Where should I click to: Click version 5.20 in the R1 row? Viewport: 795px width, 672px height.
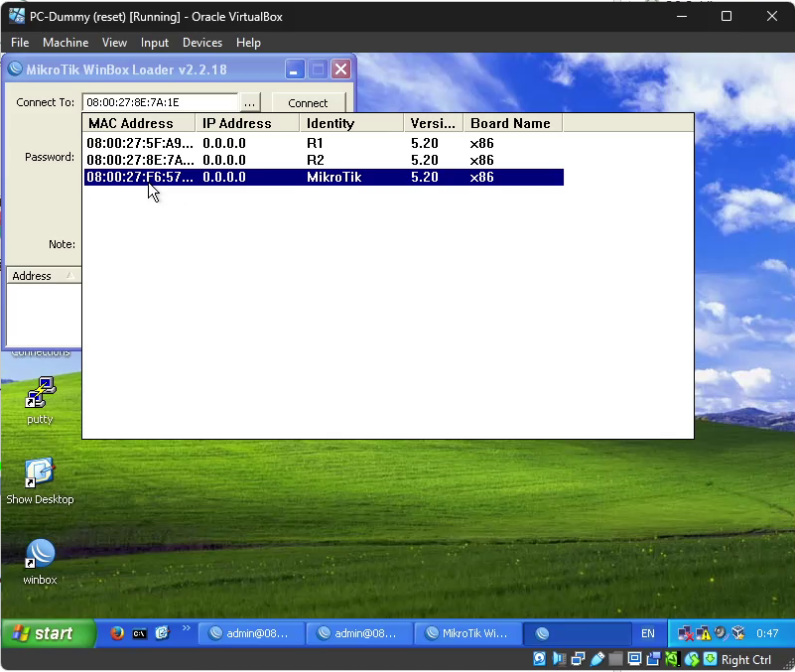coord(425,143)
